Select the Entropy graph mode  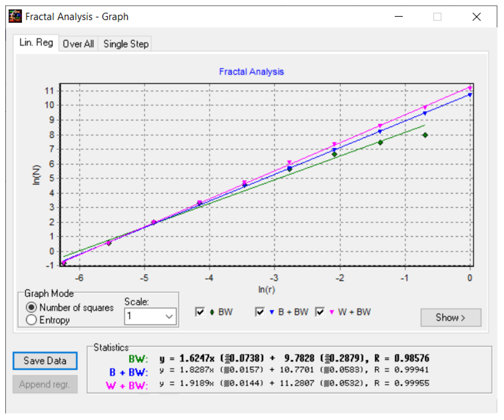[x=31, y=320]
